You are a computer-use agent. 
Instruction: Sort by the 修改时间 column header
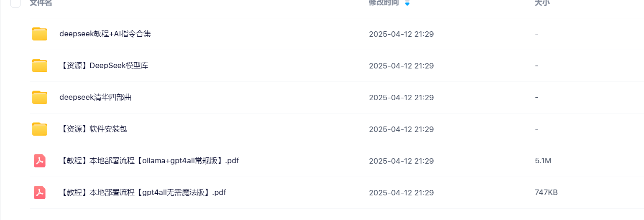[x=383, y=3]
